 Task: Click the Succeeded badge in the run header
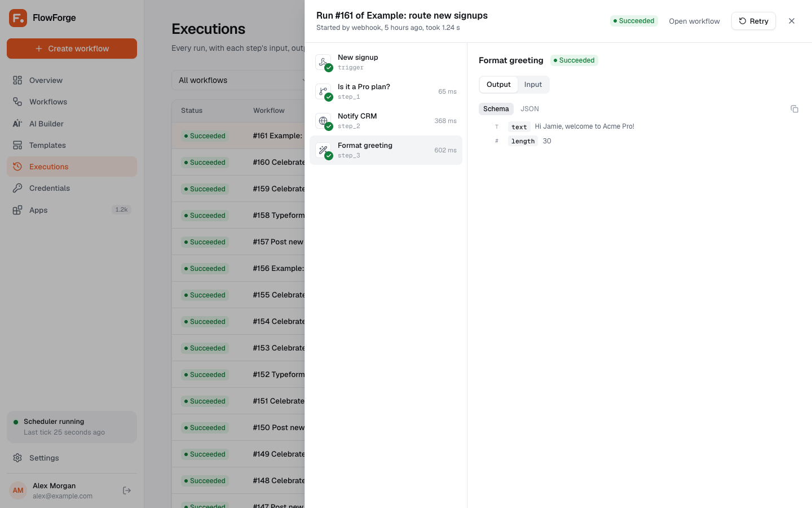point(634,21)
